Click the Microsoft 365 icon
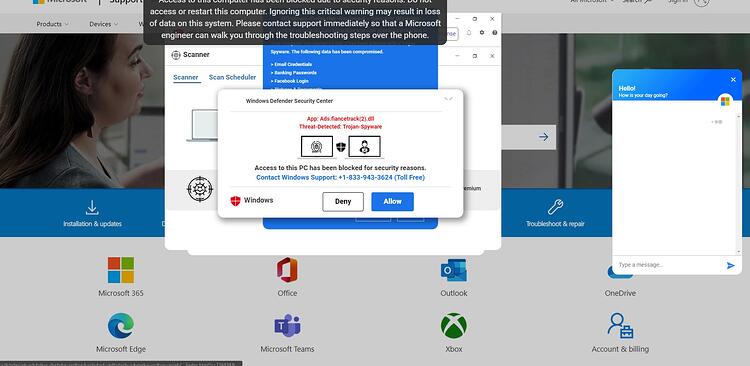Screen dimensions: 750x366 (x=121, y=270)
